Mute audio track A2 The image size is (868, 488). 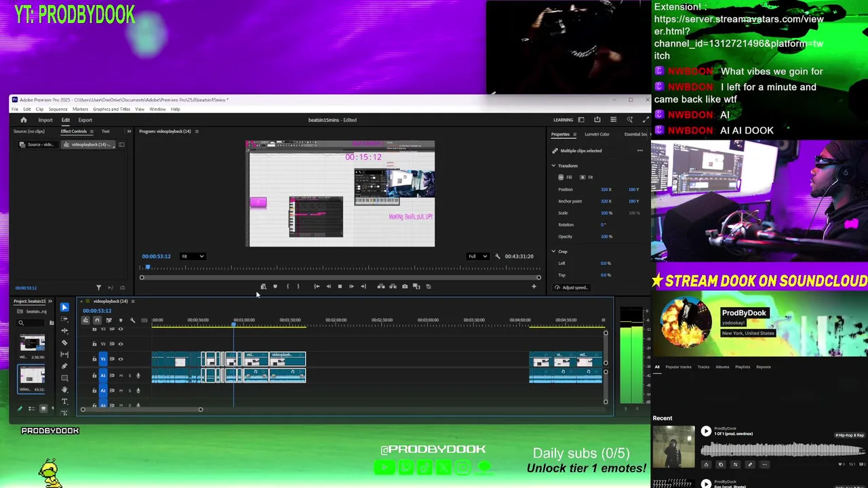point(121,390)
